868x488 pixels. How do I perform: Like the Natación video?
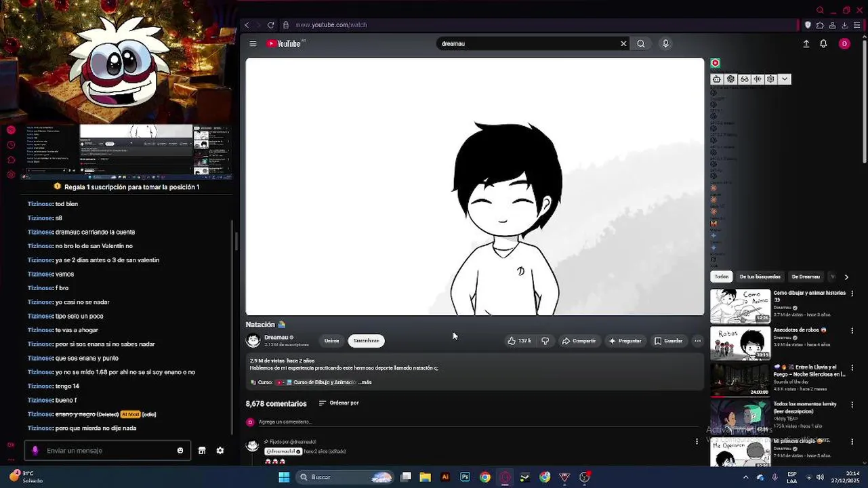520,341
